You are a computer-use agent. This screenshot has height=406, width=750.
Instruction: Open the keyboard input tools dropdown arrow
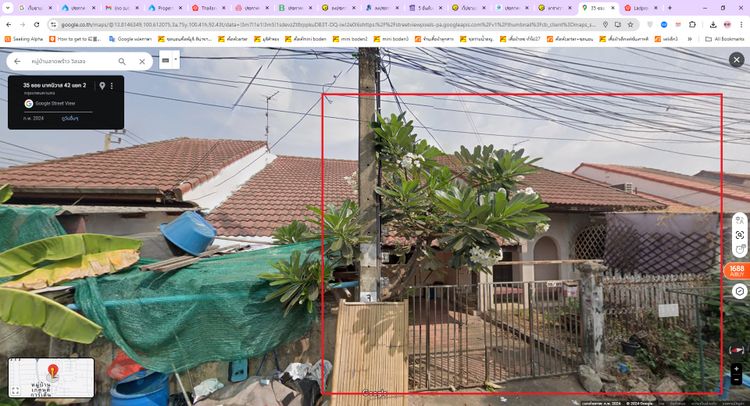[176, 59]
